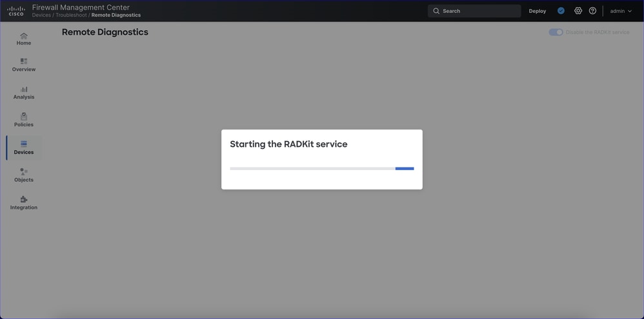Screen dimensions: 644x319
Task: Click the Deploy button
Action: click(538, 11)
